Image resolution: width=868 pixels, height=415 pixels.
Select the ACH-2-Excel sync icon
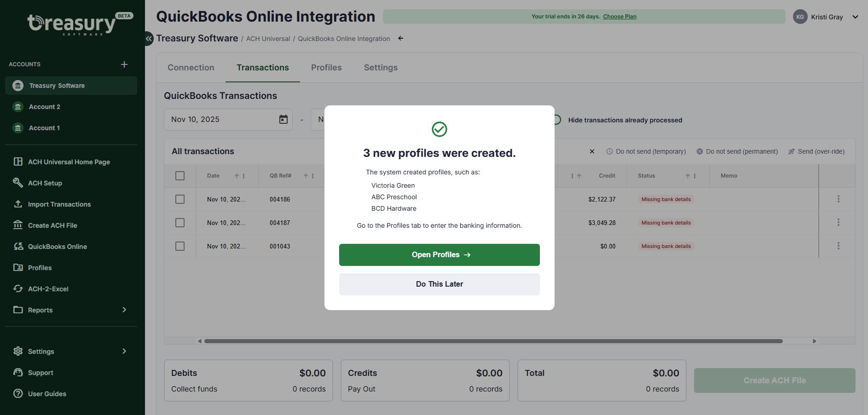pos(18,288)
